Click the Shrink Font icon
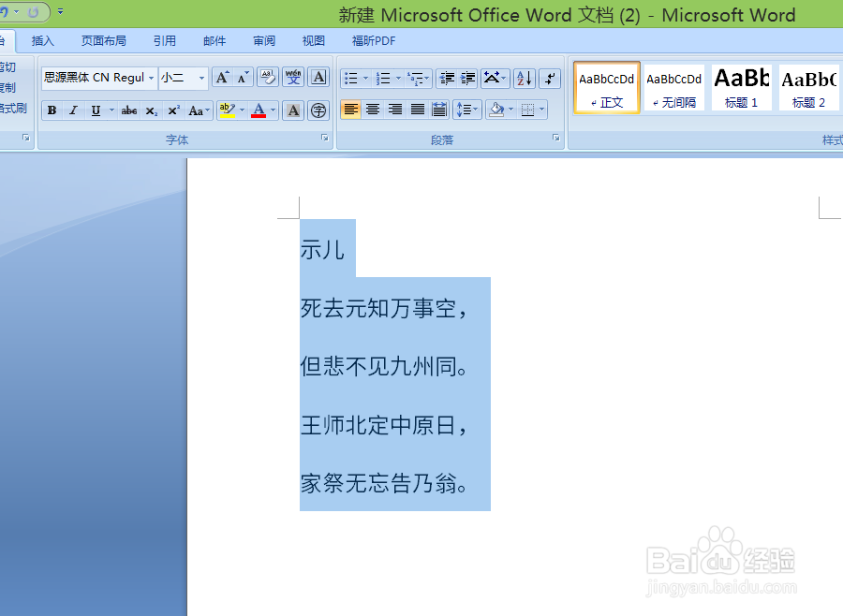This screenshot has width=843, height=616. [243, 78]
